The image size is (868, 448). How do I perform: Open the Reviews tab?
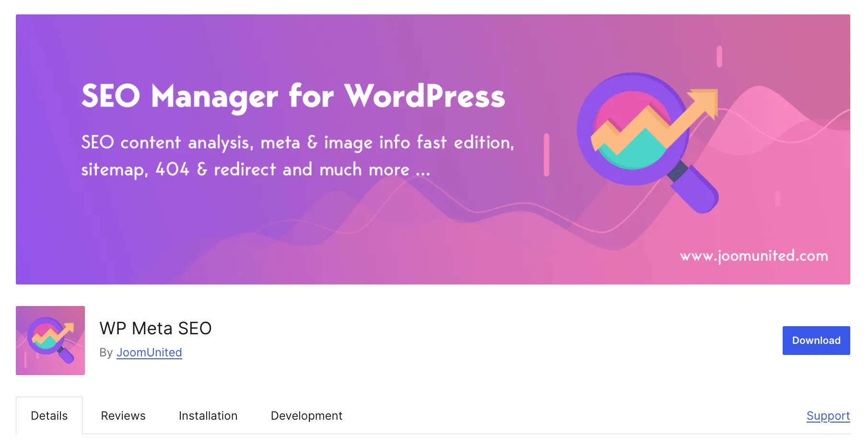coord(123,415)
